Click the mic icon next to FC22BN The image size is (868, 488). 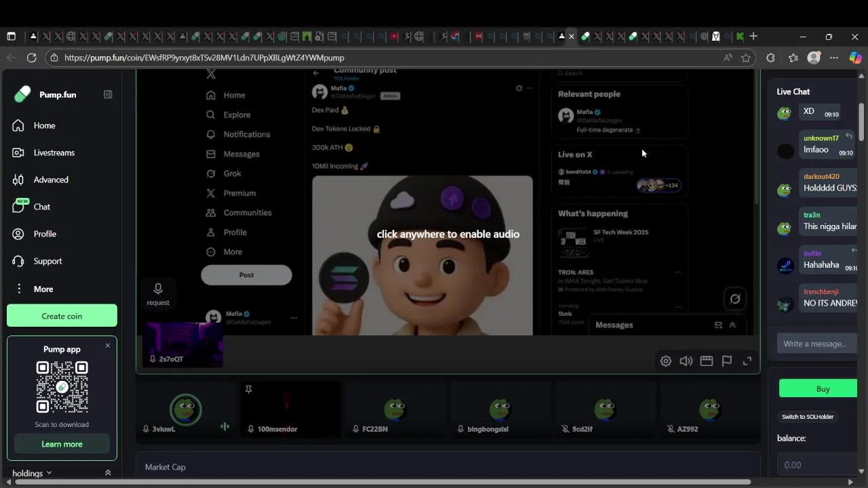coord(355,429)
